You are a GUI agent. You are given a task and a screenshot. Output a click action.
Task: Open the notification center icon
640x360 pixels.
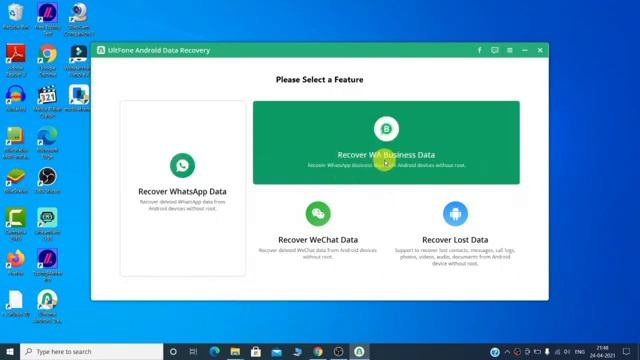627,351
